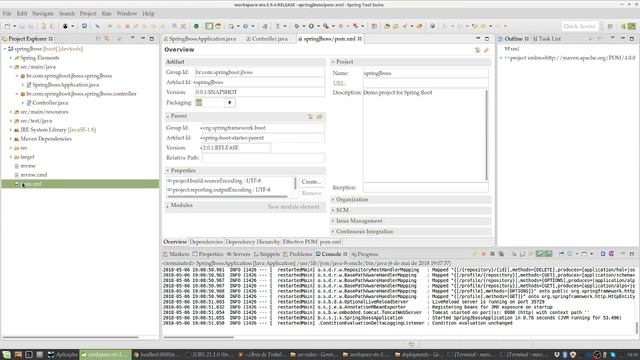640x360 pixels.
Task: Click the Create... button in Properties
Action: click(311, 182)
